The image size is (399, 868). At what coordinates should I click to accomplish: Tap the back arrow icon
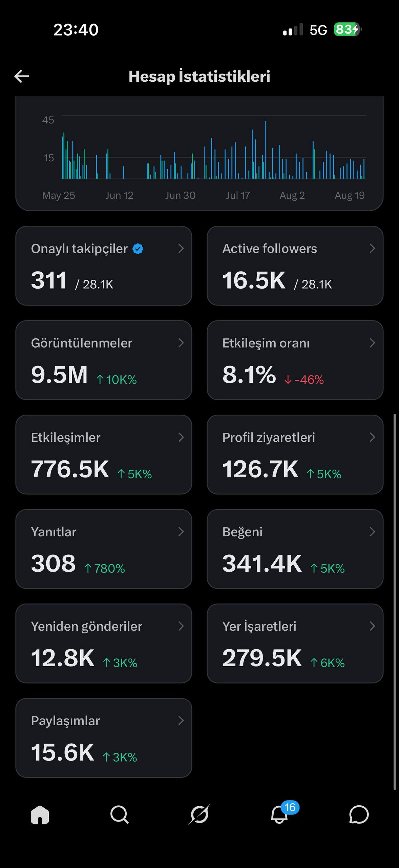click(x=22, y=76)
